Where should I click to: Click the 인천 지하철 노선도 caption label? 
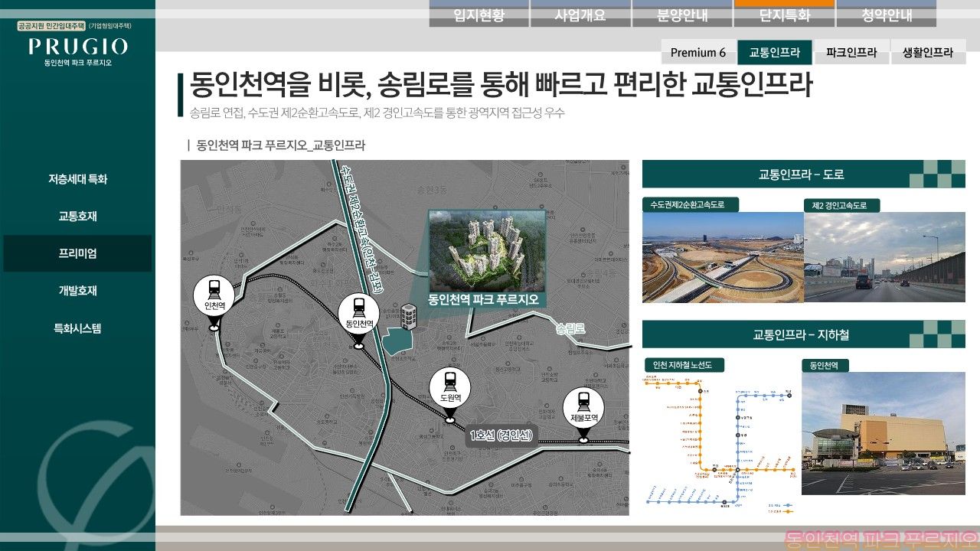click(x=684, y=366)
